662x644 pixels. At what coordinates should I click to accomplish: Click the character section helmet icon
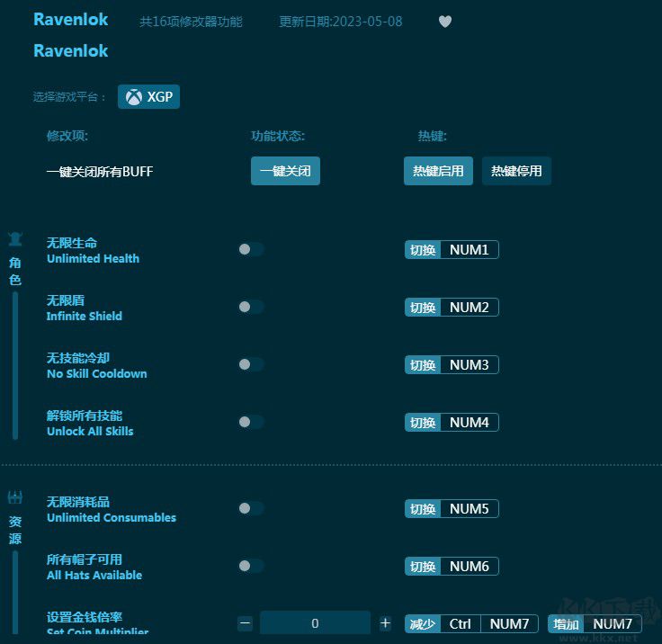(x=15, y=239)
